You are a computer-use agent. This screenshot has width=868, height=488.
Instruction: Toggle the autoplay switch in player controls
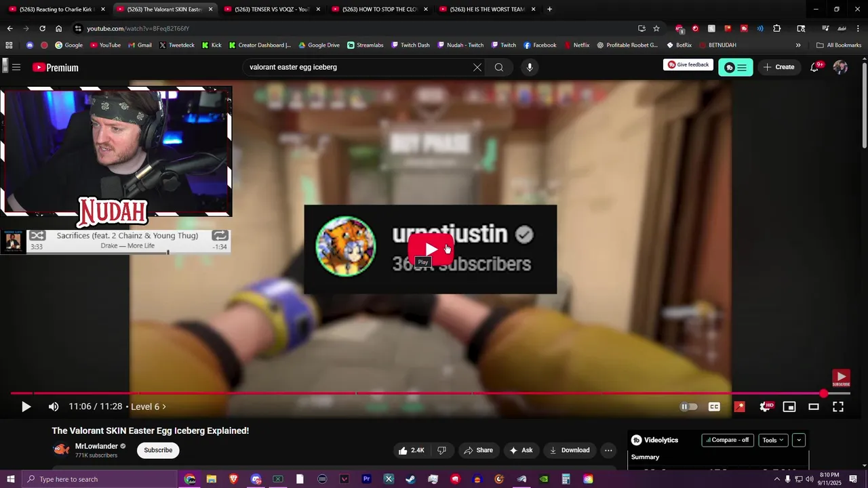[688, 407]
